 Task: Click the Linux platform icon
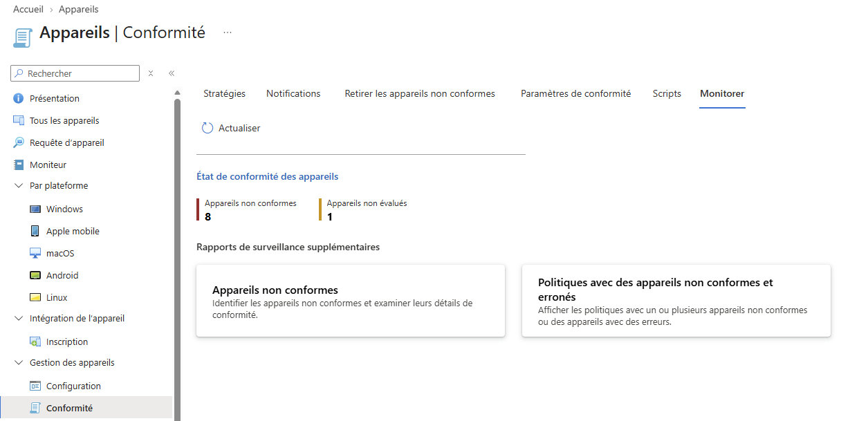click(x=35, y=297)
